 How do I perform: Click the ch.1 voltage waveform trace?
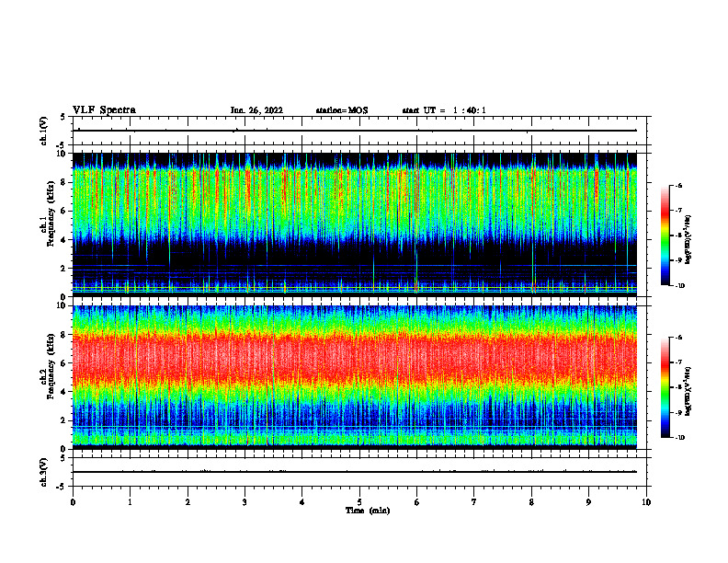(355, 131)
